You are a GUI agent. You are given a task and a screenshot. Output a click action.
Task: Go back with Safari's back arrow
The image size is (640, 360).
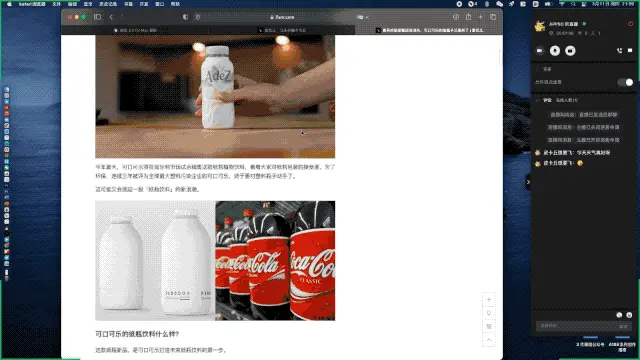click(x=111, y=17)
